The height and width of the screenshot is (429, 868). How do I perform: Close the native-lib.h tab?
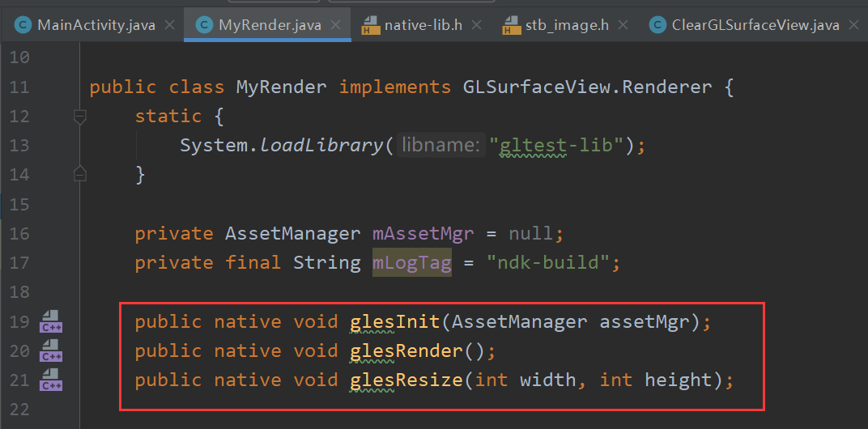pos(477,25)
